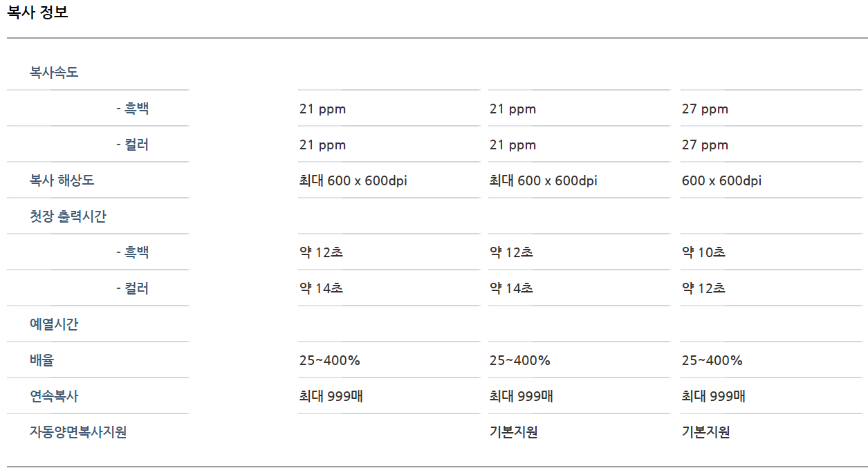Image resolution: width=868 pixels, height=475 pixels.
Task: Click the 첫장 출력시간 row label
Action: [x=68, y=216]
